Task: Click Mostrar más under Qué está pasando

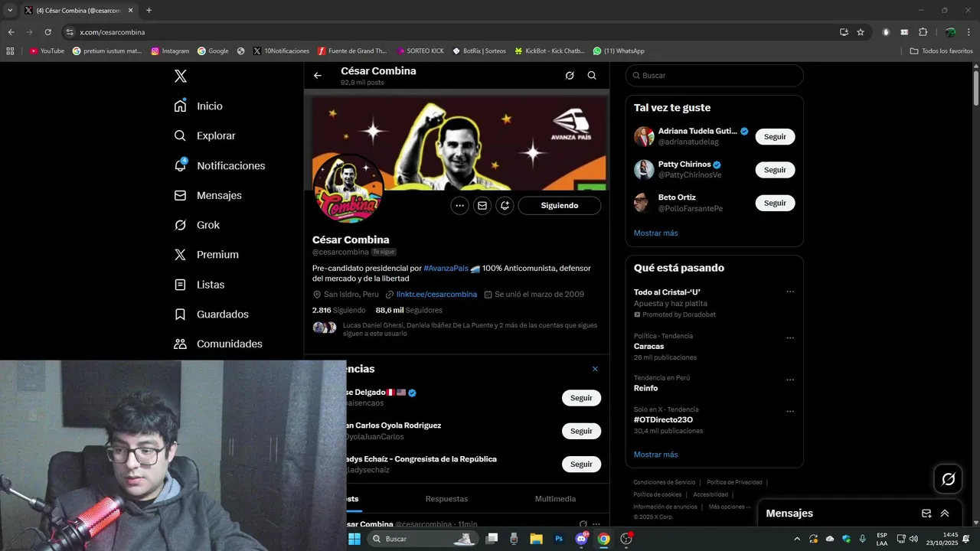Action: [655, 455]
